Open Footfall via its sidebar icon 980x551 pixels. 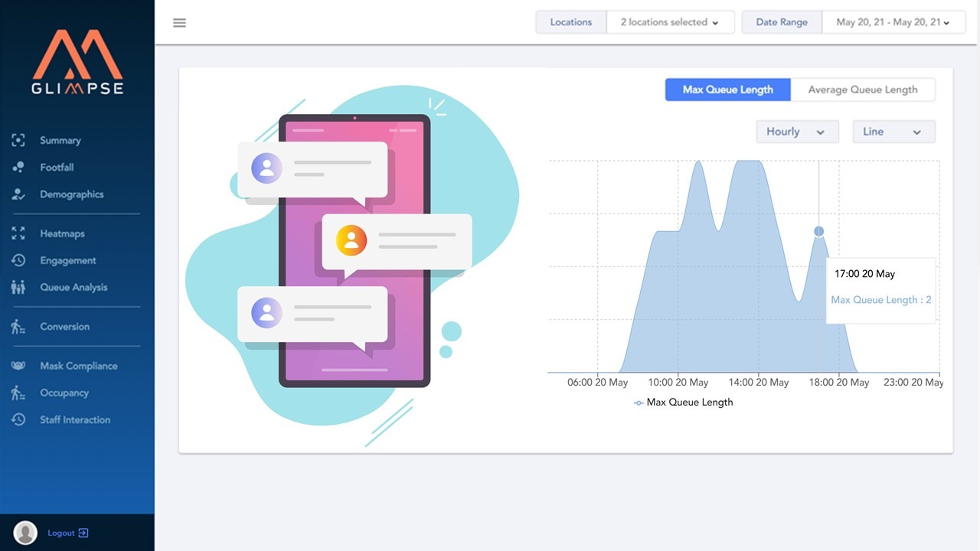tap(18, 167)
